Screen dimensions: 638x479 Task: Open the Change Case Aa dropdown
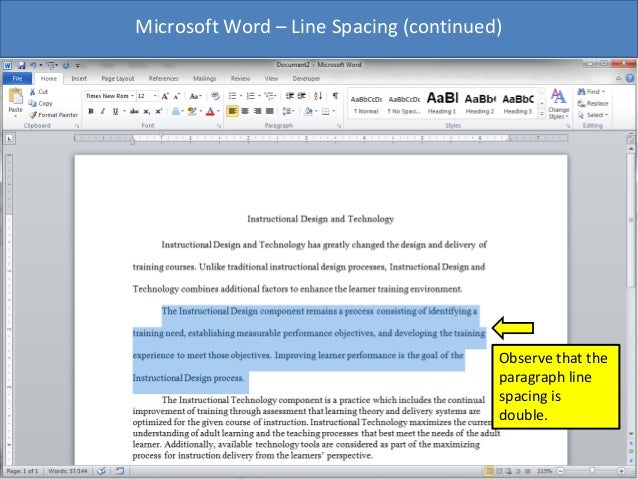click(x=196, y=96)
